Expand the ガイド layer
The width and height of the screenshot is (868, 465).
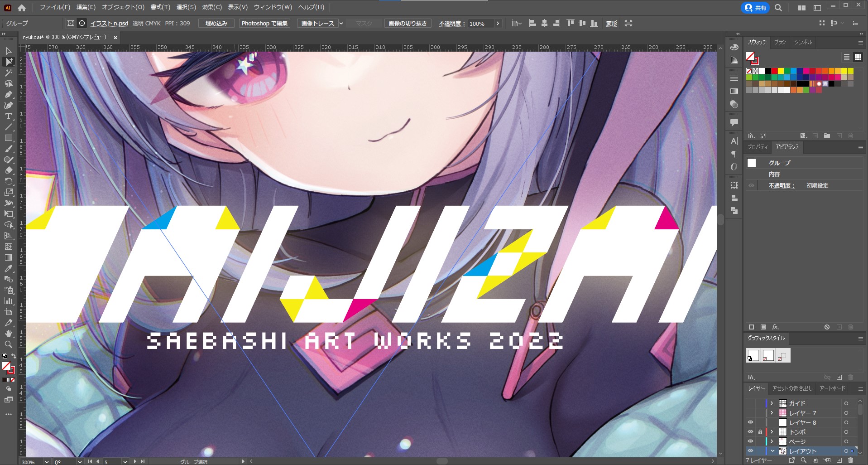pyautogui.click(x=772, y=403)
